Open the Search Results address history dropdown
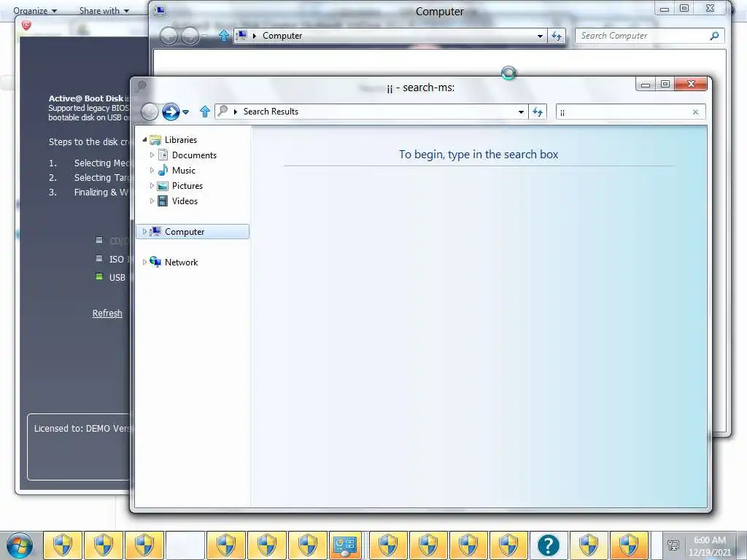Viewport: 747px width, 560px height. (x=521, y=112)
